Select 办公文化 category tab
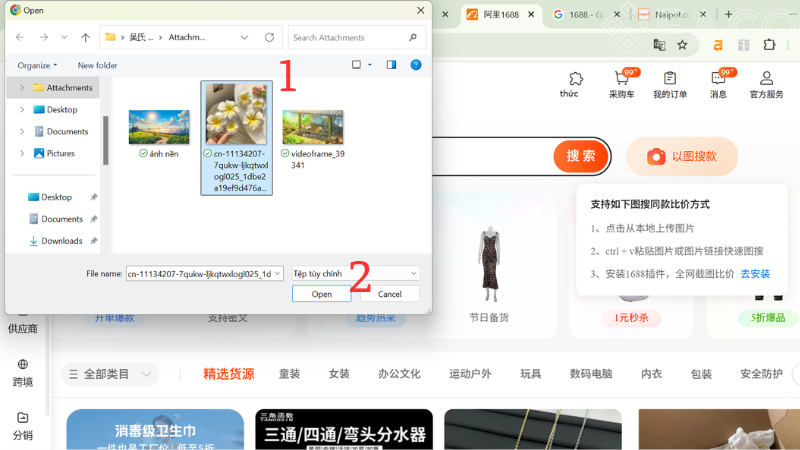The width and height of the screenshot is (800, 450). (x=399, y=374)
